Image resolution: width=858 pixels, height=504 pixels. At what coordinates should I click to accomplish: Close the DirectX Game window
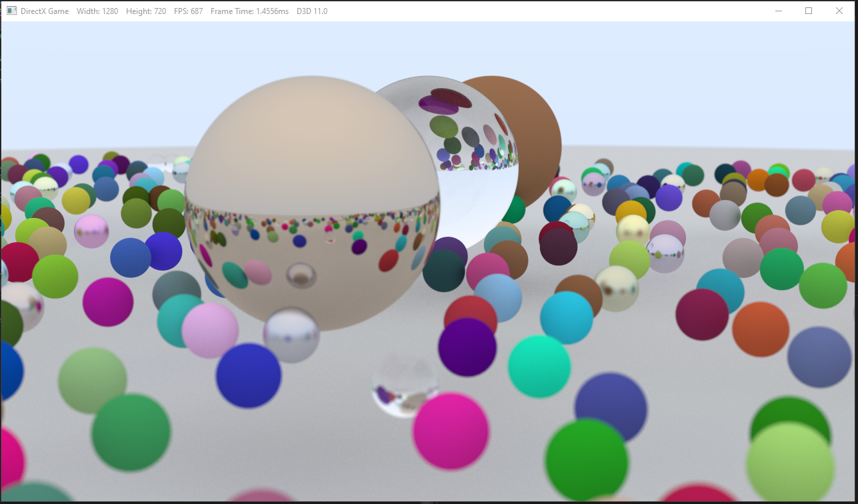pyautogui.click(x=839, y=11)
